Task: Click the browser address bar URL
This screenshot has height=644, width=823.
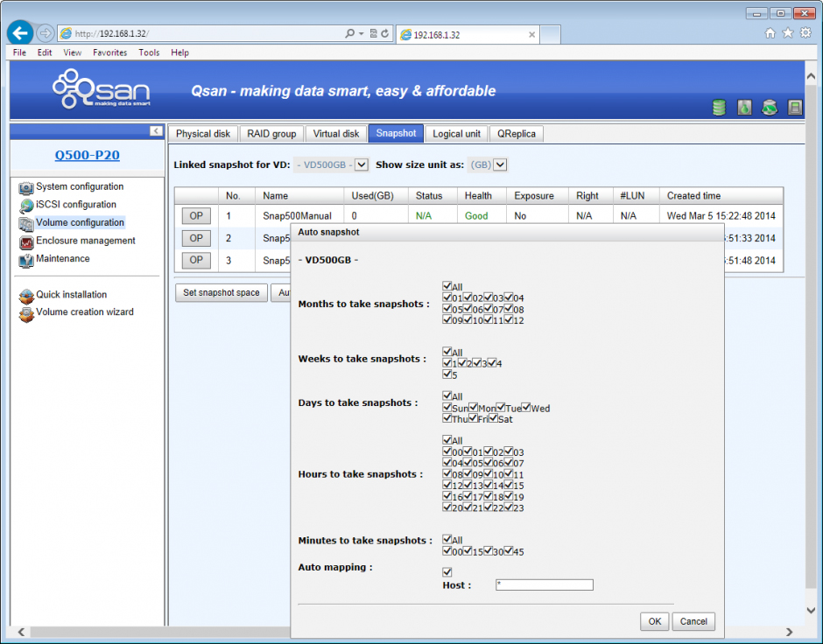Action: pyautogui.click(x=112, y=33)
